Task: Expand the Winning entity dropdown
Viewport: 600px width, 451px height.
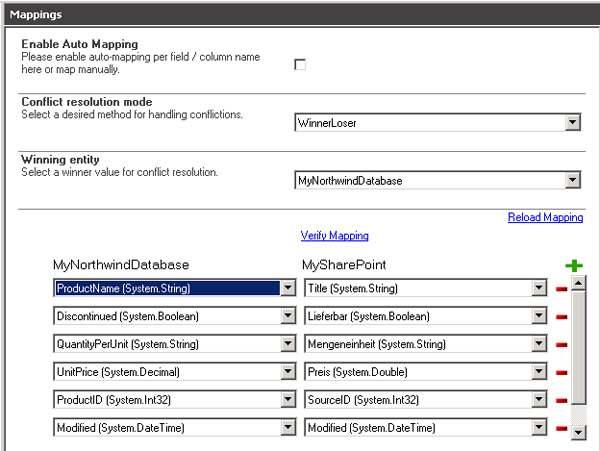Action: pos(572,180)
